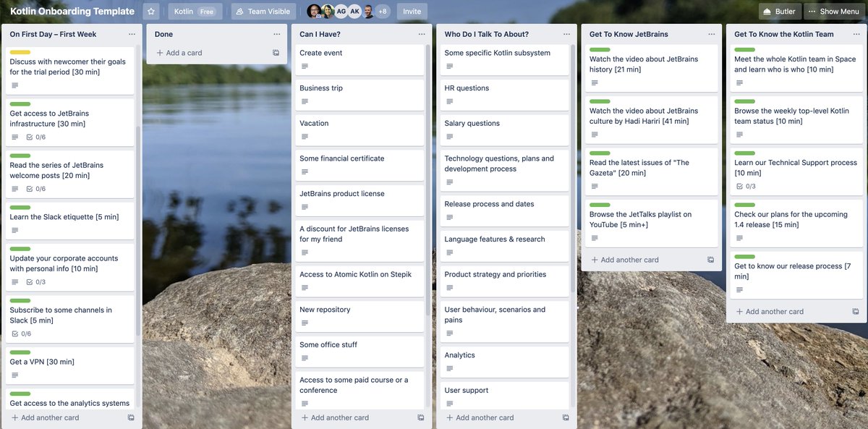
Task: Open list actions menu for Done list
Action: click(277, 34)
